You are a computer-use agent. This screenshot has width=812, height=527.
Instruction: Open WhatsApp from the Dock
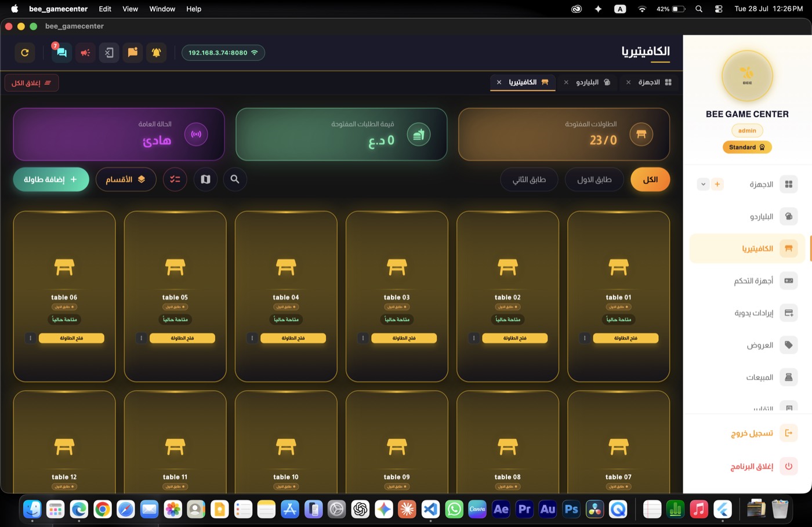coord(454,509)
